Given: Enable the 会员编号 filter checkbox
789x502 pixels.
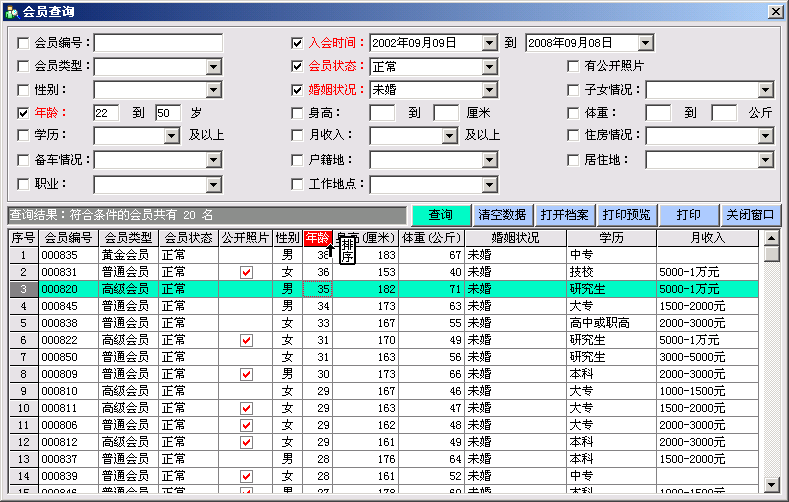Looking at the screenshot, I should pyautogui.click(x=24, y=43).
